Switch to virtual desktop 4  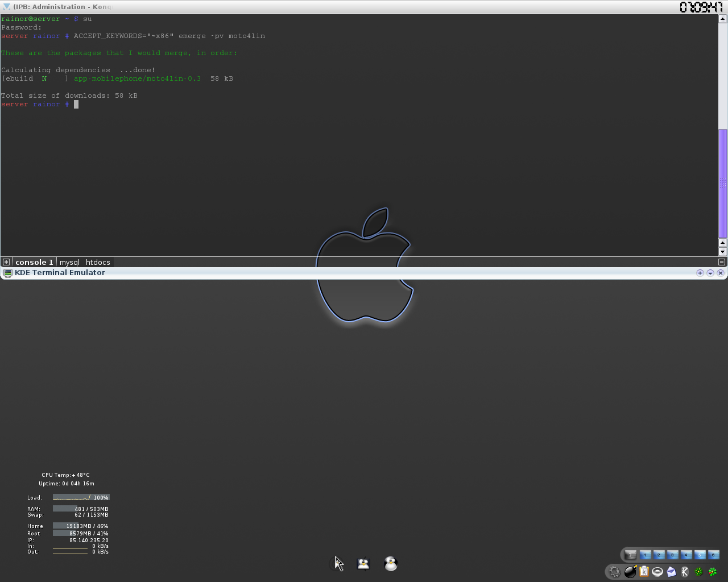coord(686,555)
